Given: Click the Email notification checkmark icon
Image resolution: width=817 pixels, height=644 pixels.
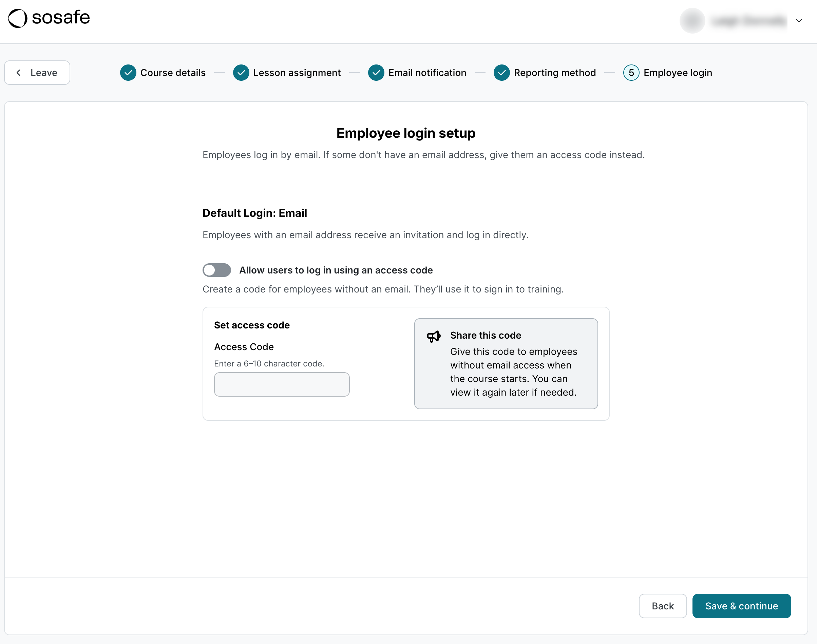Looking at the screenshot, I should click(x=376, y=73).
